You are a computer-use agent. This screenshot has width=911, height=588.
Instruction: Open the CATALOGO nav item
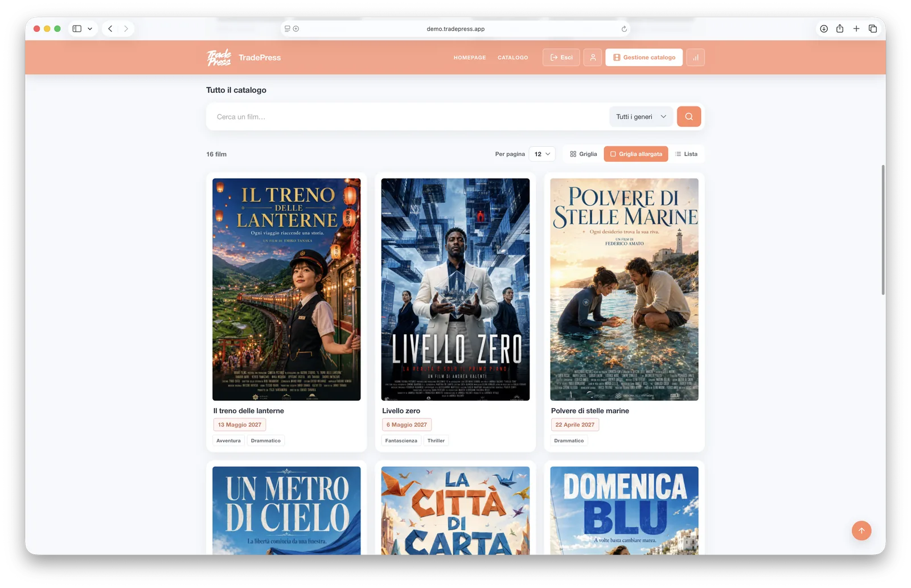point(512,57)
